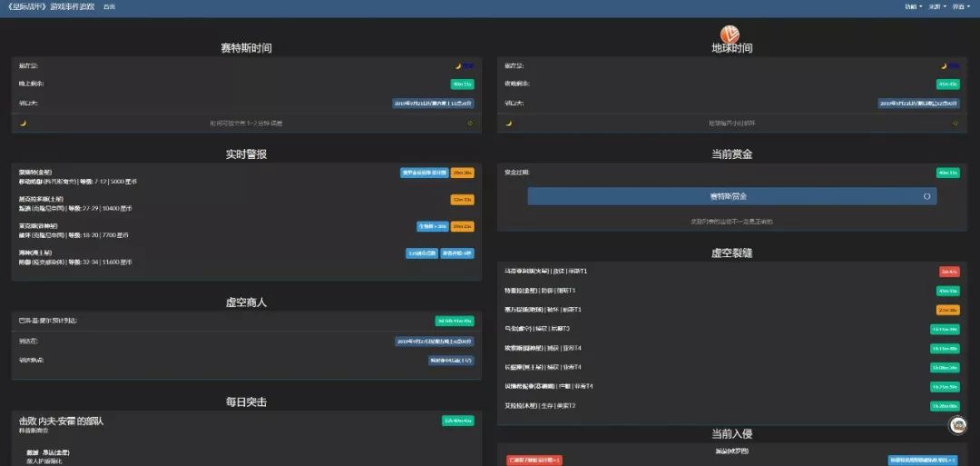The width and height of the screenshot is (980, 466).
Task: Select the 7700 星币 alert row
Action: pos(246,230)
